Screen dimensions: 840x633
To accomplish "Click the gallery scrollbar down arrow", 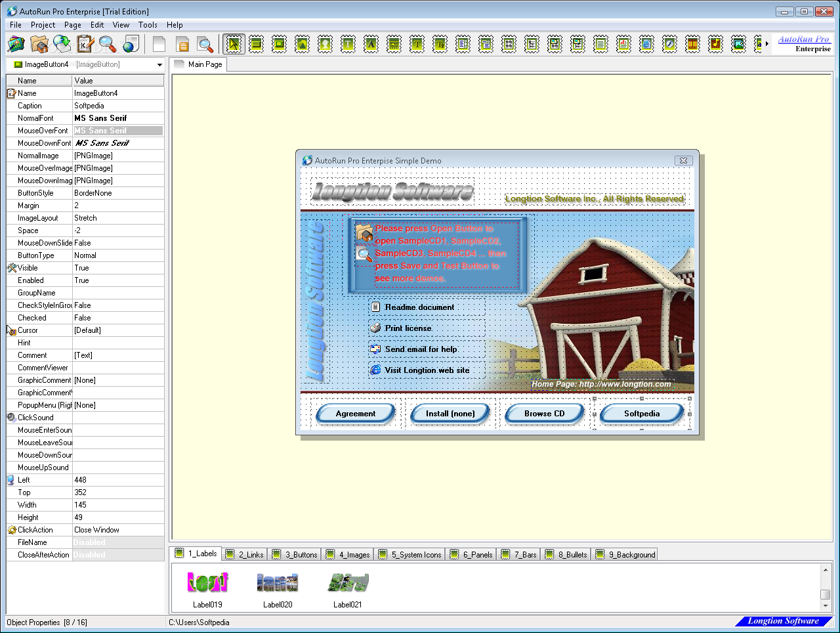I will [826, 606].
